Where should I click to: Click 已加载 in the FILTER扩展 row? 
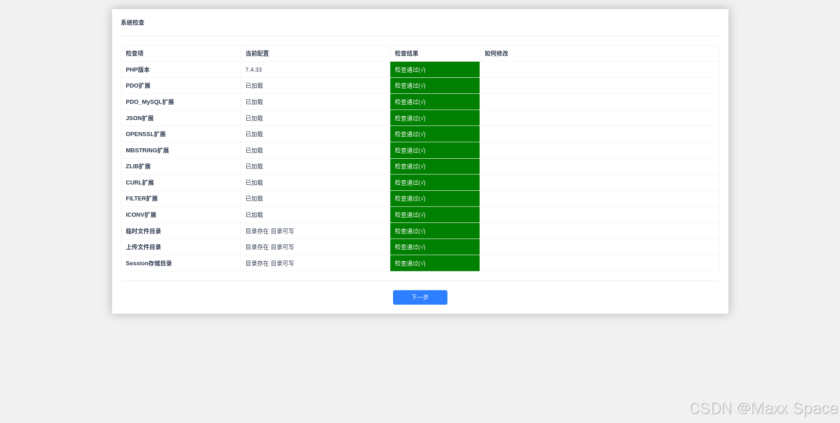pos(254,199)
